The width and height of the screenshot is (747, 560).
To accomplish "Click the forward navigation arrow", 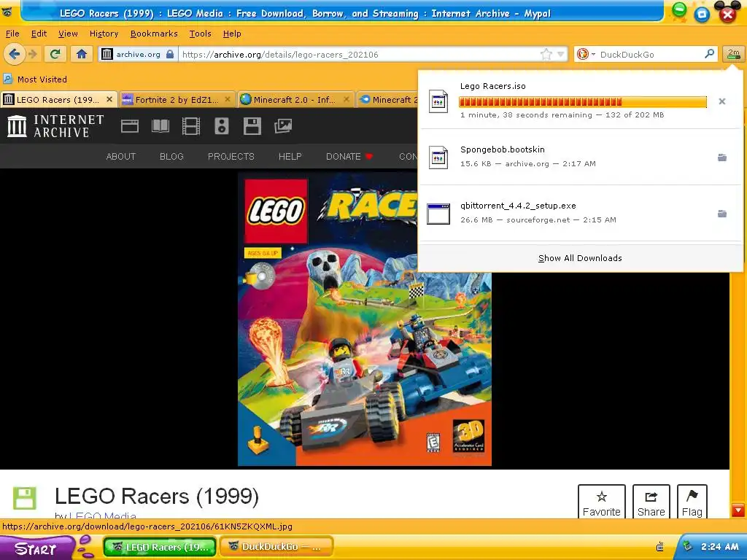I will [33, 54].
